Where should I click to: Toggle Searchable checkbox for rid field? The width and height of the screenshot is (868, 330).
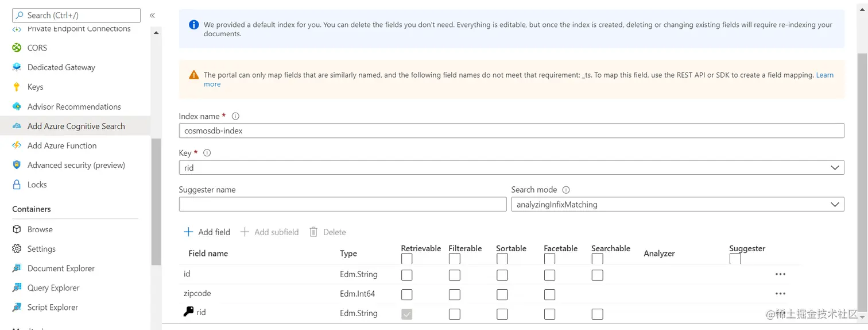coord(597,314)
